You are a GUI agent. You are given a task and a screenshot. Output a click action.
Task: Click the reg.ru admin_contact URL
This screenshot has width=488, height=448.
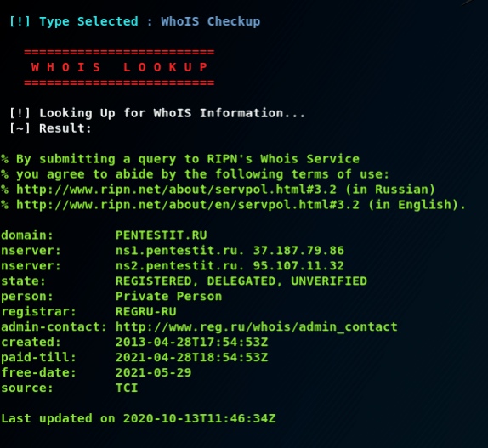(x=257, y=327)
